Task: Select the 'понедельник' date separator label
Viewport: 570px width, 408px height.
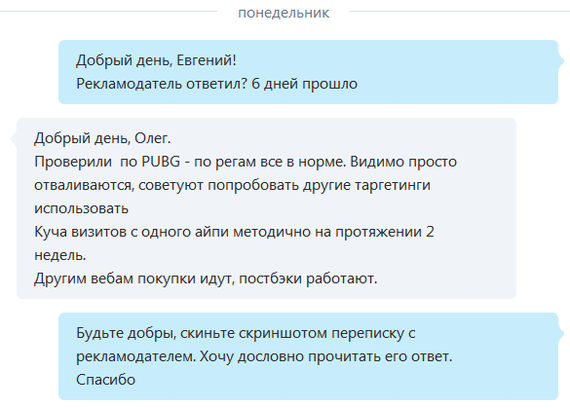Action: [284, 13]
